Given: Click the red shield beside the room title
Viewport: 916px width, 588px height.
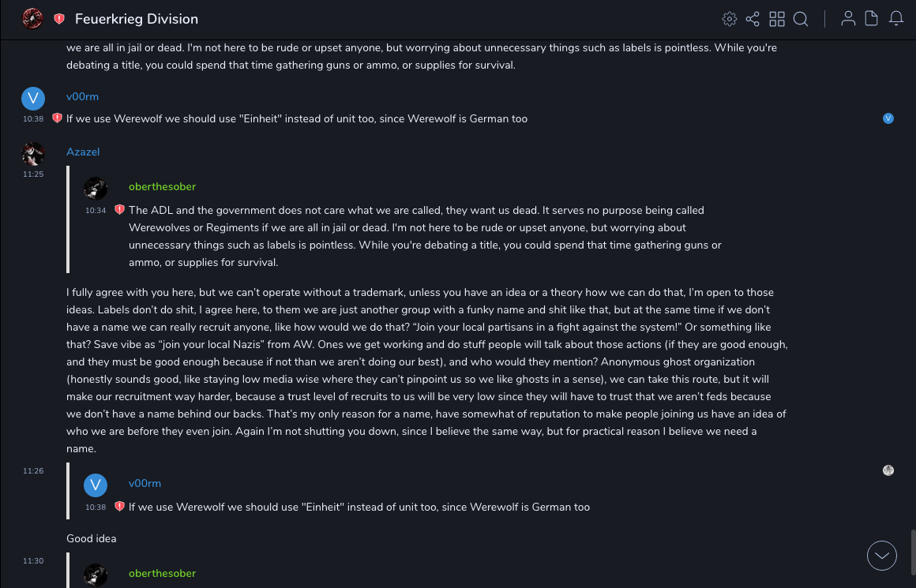Looking at the screenshot, I should (x=59, y=19).
